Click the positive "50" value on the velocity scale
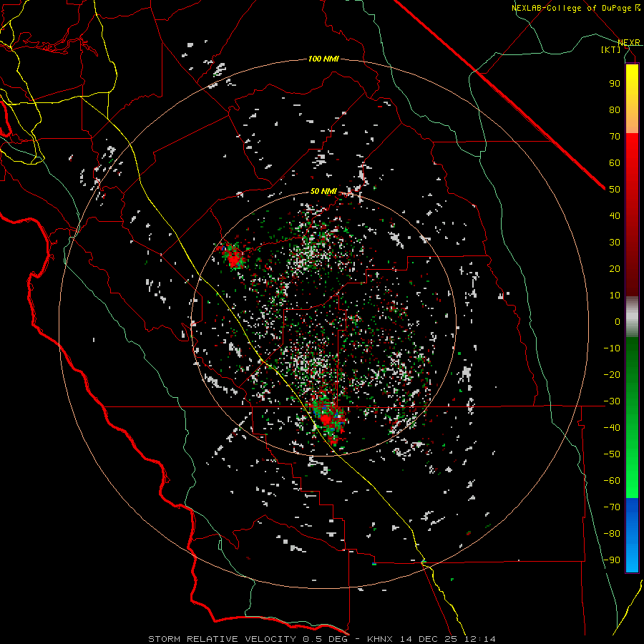The width and height of the screenshot is (644, 644). 615,190
